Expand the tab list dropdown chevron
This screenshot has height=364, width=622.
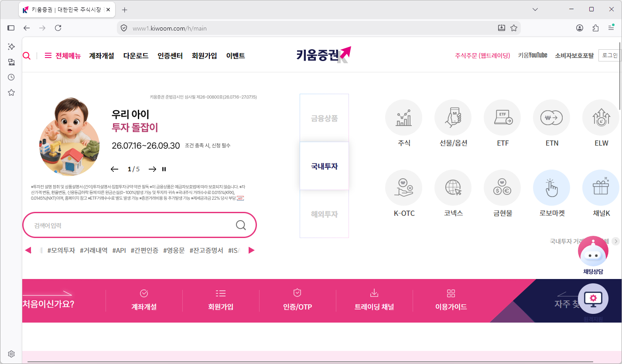point(535,9)
